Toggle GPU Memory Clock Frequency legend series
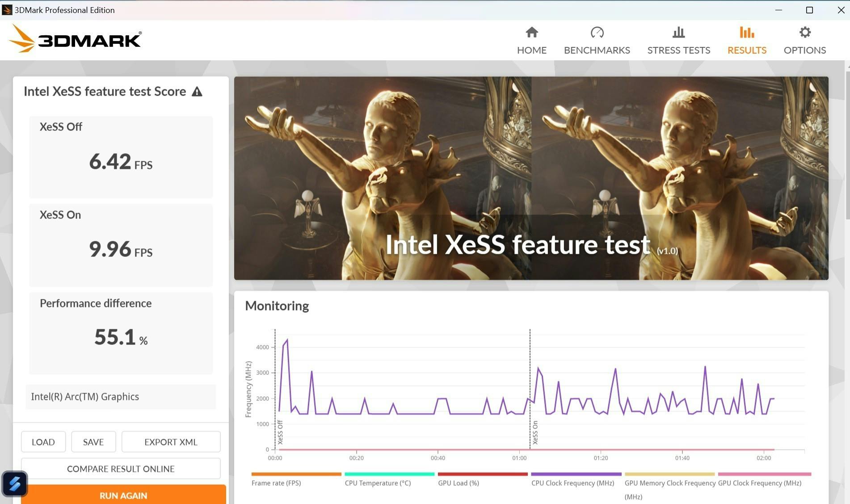This screenshot has height=504, width=850. click(x=669, y=483)
